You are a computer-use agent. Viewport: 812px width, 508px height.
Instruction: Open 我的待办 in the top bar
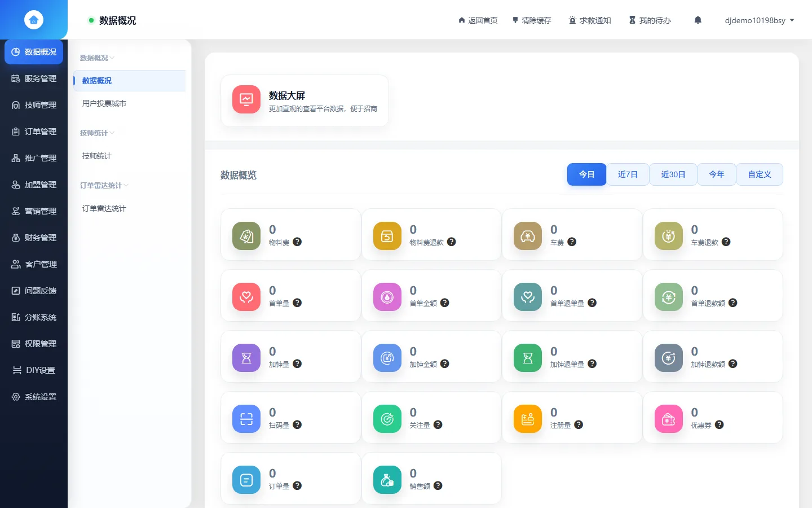click(x=650, y=20)
